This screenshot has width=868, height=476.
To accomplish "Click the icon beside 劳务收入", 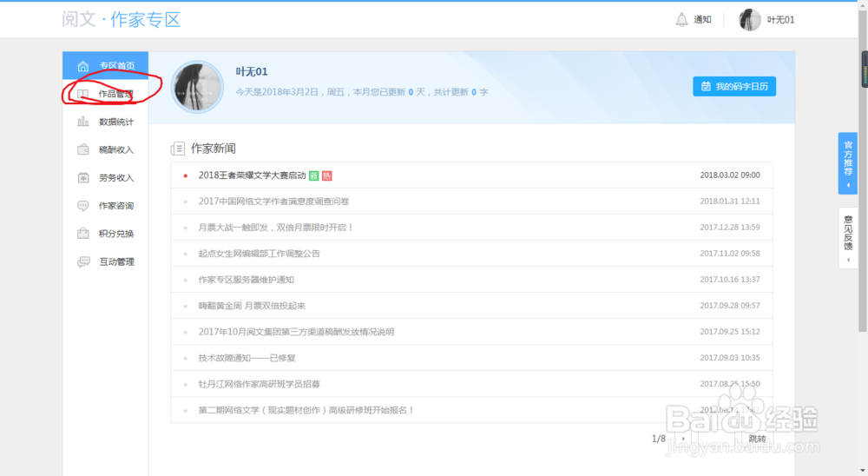I will [83, 177].
